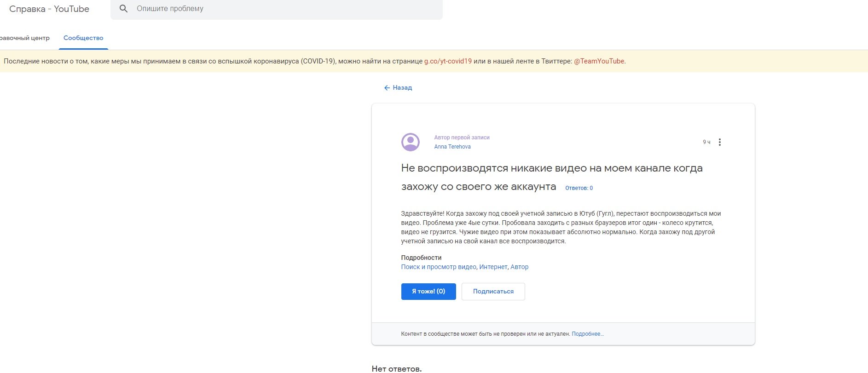Open the @TeamYouTube Twitter link
This screenshot has width=868, height=373.
click(599, 61)
